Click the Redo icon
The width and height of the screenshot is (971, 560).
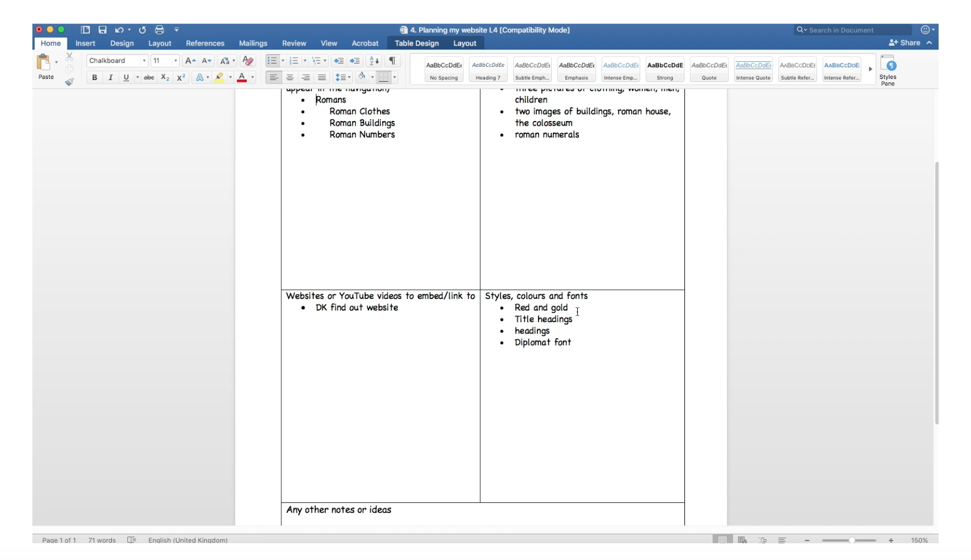click(142, 30)
